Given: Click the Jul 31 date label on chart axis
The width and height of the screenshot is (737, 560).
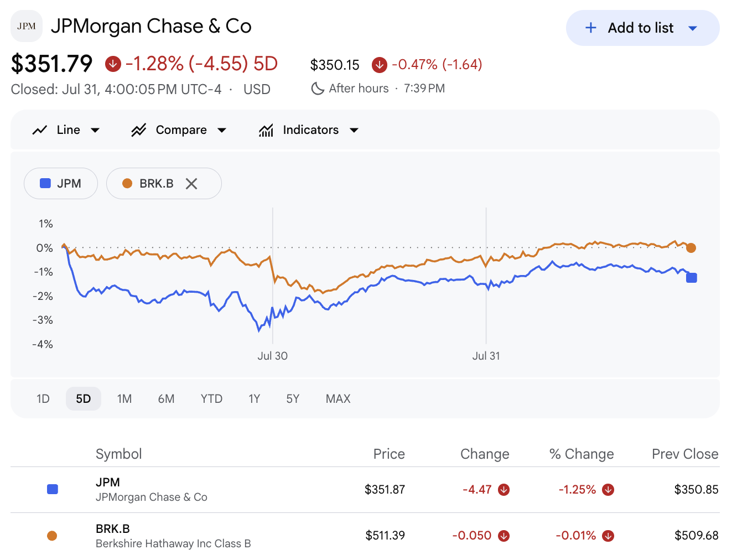Looking at the screenshot, I should pyautogui.click(x=486, y=356).
